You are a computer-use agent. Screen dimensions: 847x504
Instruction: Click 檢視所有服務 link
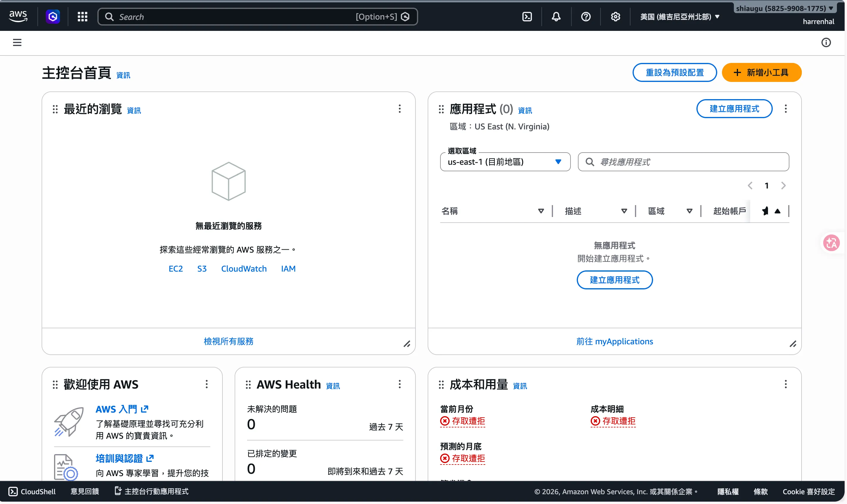click(228, 341)
